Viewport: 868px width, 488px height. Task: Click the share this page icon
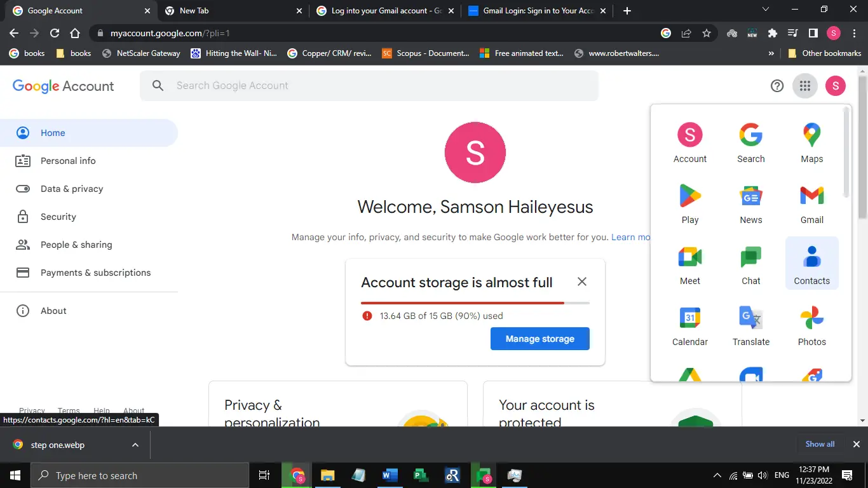686,33
